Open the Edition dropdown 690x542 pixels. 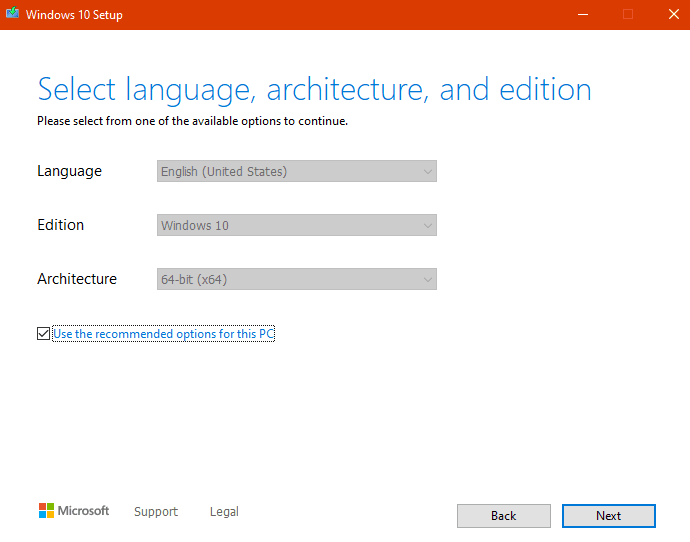click(x=297, y=225)
